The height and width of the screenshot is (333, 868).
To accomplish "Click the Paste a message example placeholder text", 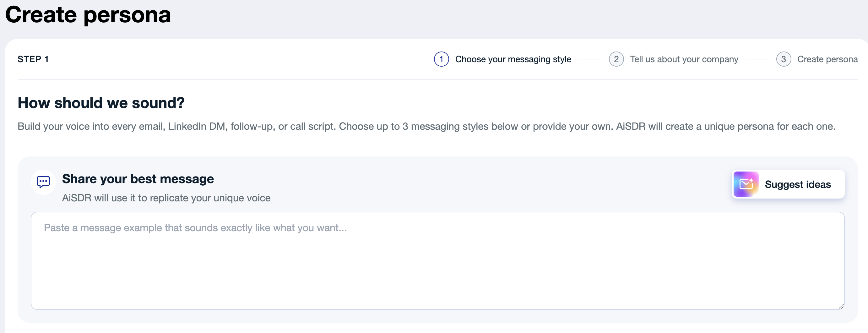I will [x=195, y=228].
